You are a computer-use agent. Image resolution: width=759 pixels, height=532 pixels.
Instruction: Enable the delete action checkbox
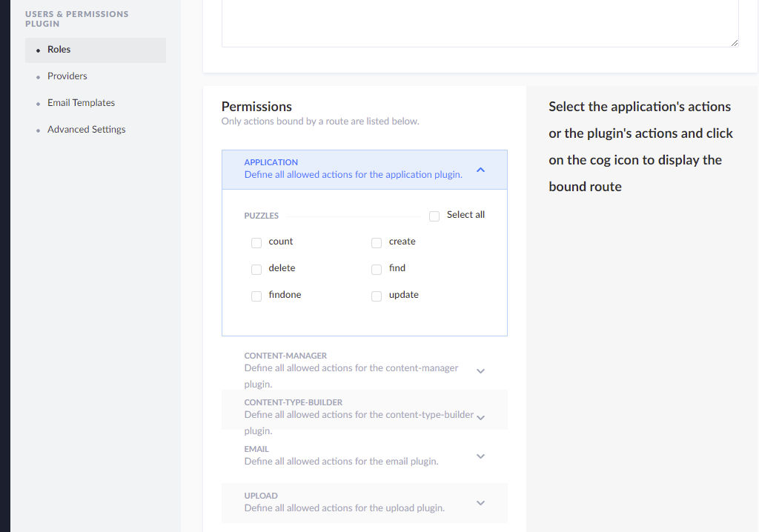coord(256,269)
